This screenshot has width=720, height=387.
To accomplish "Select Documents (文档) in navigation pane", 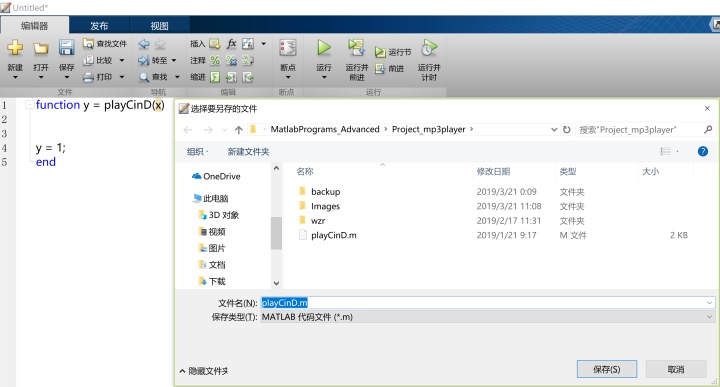I will click(212, 264).
